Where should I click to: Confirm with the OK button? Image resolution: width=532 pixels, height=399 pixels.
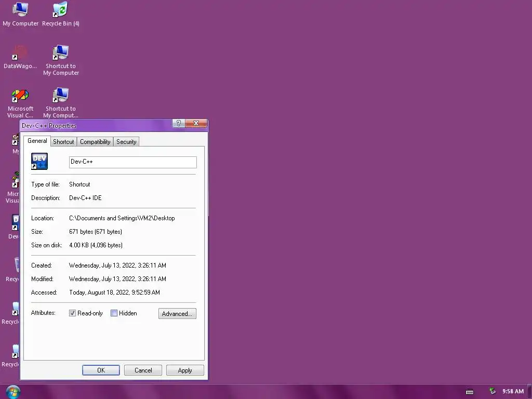coord(101,370)
